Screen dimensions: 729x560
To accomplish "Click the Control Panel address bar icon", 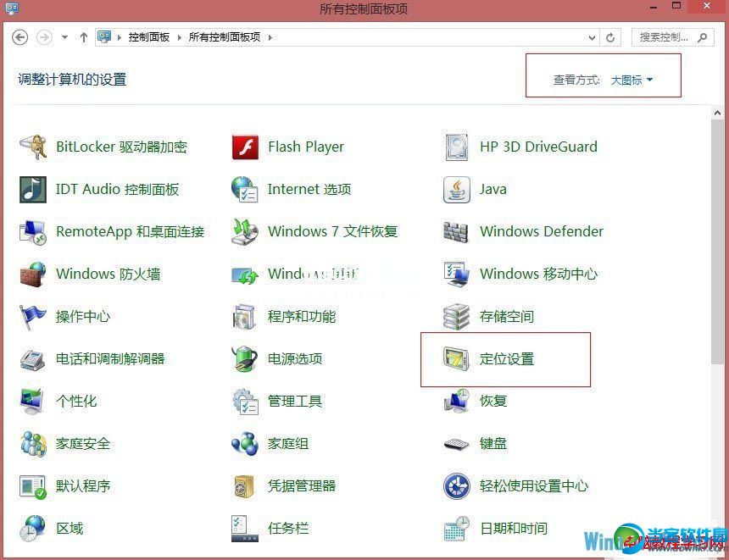I will pos(104,36).
